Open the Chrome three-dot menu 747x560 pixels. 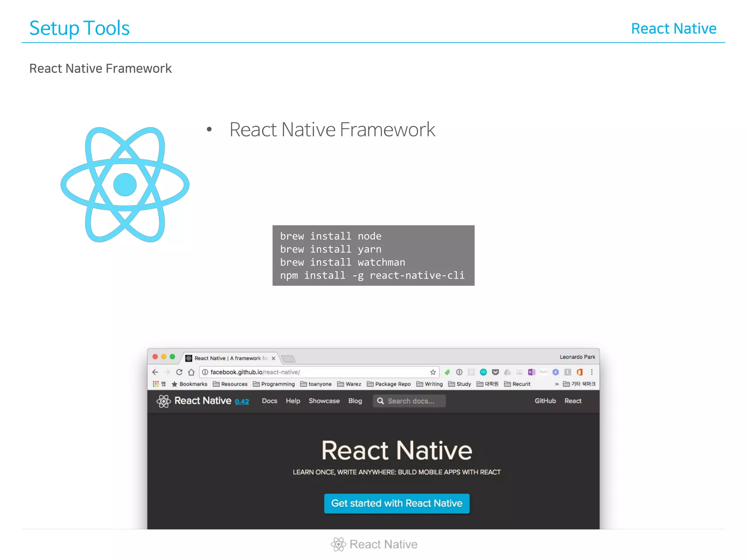[592, 372]
